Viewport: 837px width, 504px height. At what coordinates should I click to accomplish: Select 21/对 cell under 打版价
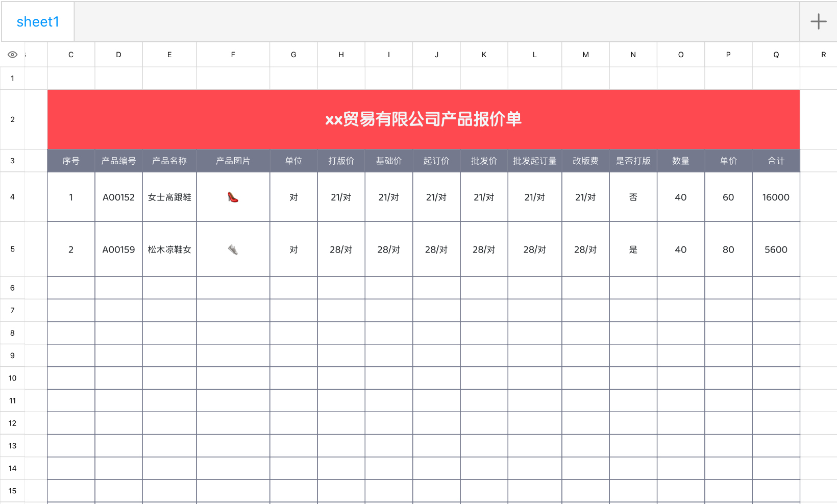(341, 197)
